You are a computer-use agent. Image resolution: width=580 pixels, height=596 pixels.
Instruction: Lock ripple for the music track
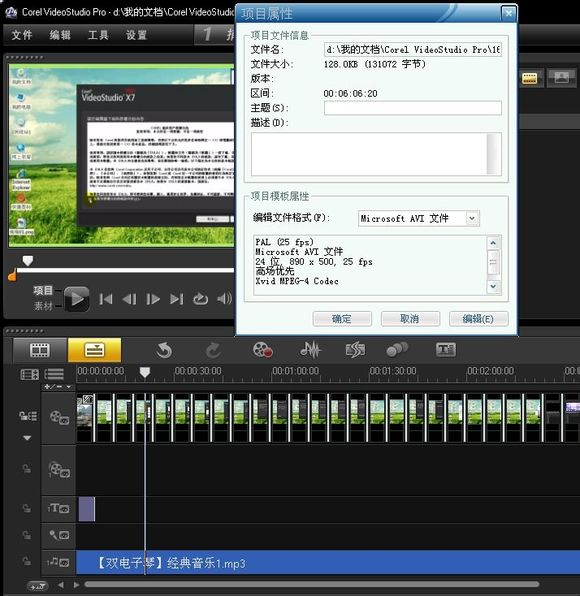click(x=27, y=561)
